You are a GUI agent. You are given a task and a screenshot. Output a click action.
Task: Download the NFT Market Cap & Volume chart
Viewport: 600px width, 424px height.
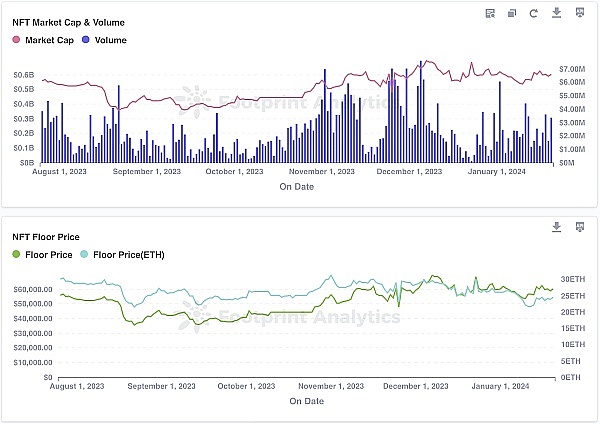pyautogui.click(x=556, y=14)
